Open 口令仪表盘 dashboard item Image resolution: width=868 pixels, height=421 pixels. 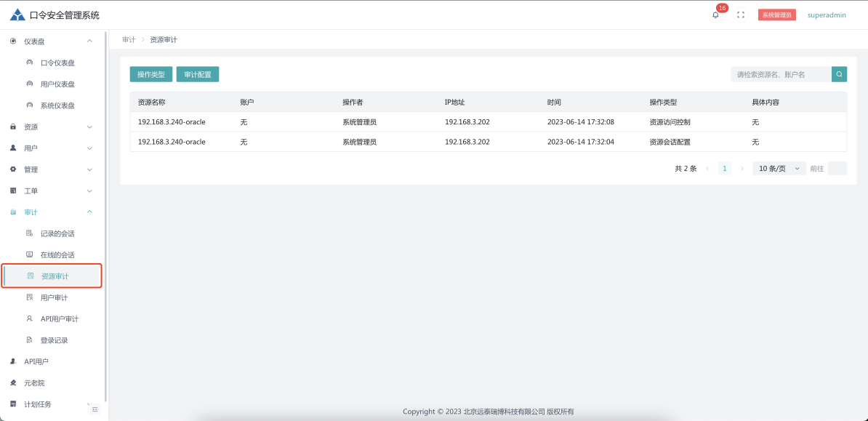(x=57, y=63)
